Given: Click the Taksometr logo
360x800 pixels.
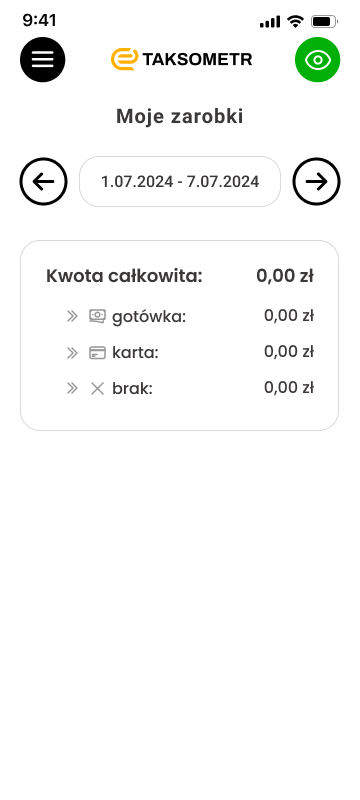Looking at the screenshot, I should click(x=182, y=59).
